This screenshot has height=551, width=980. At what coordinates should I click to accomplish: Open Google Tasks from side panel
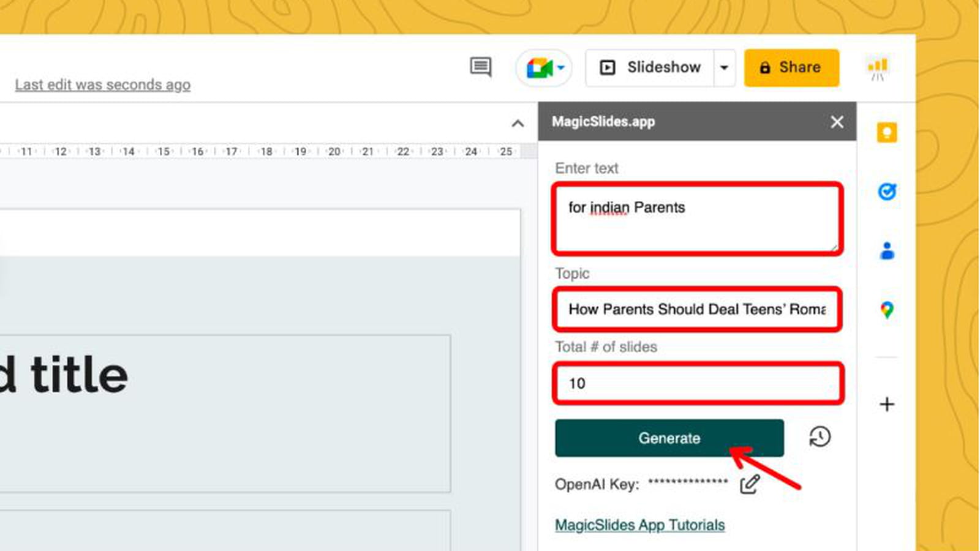(x=886, y=192)
